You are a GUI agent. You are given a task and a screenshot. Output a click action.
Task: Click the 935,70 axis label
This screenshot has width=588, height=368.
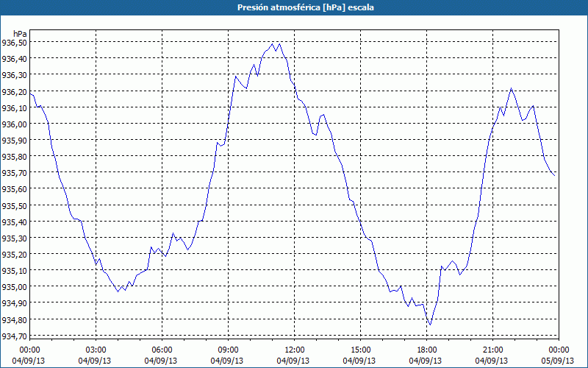click(14, 173)
